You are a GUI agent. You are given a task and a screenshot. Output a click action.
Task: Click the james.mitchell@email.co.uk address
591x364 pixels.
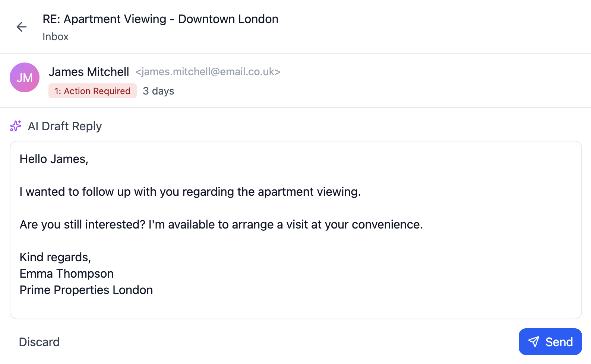[208, 72]
